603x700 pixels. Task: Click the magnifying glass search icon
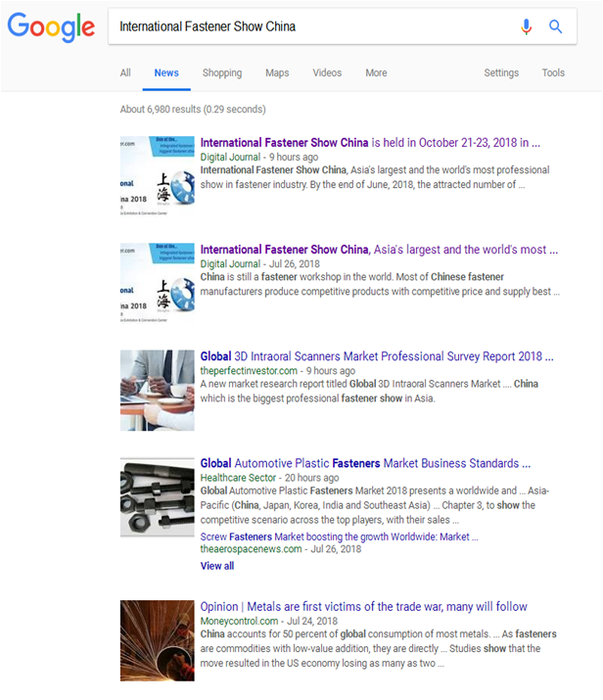coord(555,26)
